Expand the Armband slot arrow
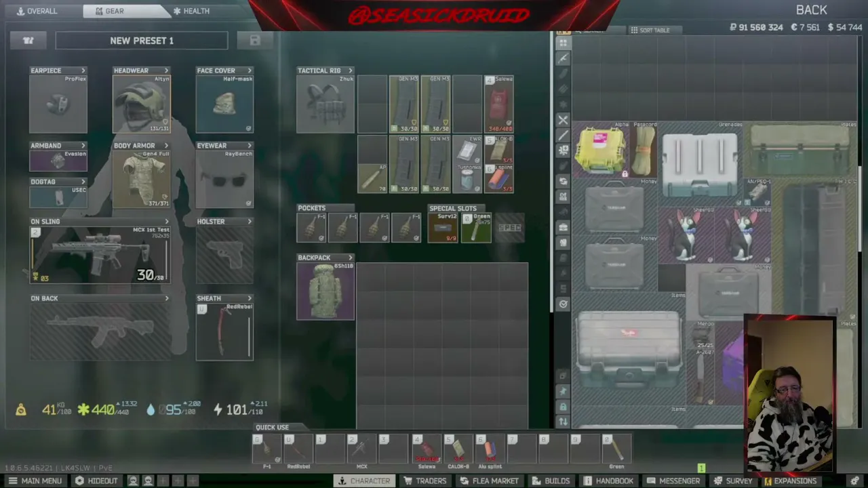This screenshot has width=868, height=488. point(83,146)
